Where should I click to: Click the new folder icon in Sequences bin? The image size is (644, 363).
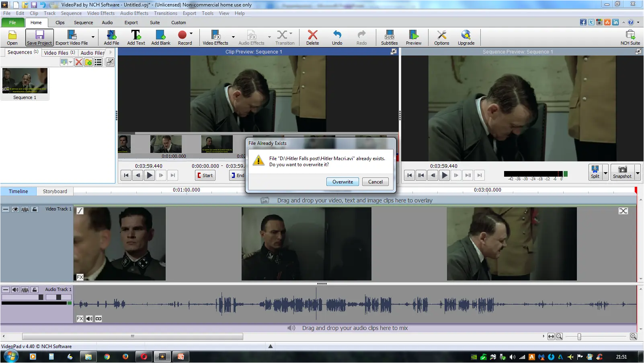(88, 62)
